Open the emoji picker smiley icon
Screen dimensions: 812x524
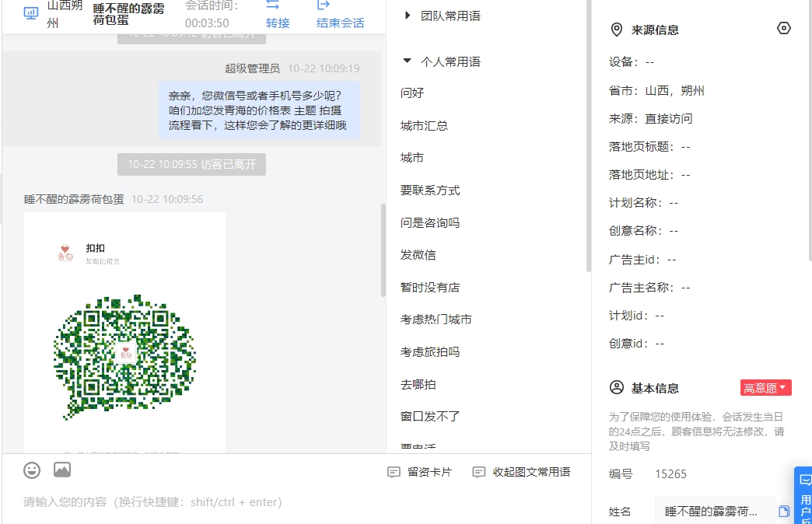[x=32, y=470]
